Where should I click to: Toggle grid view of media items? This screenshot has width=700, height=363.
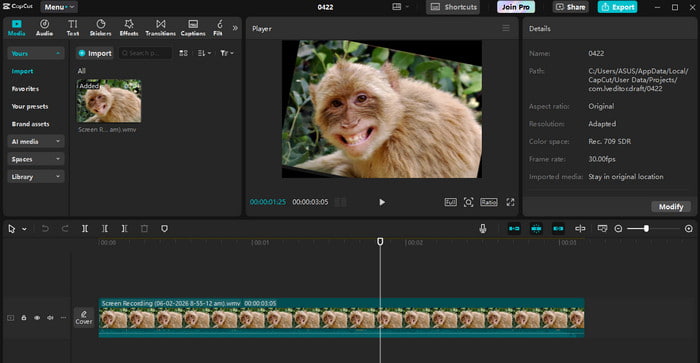click(x=183, y=53)
